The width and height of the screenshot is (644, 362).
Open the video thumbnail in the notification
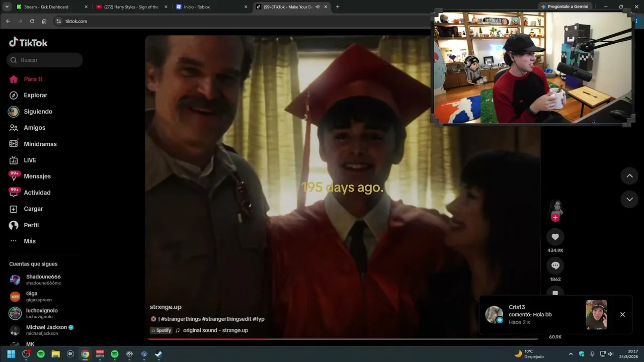596,315
